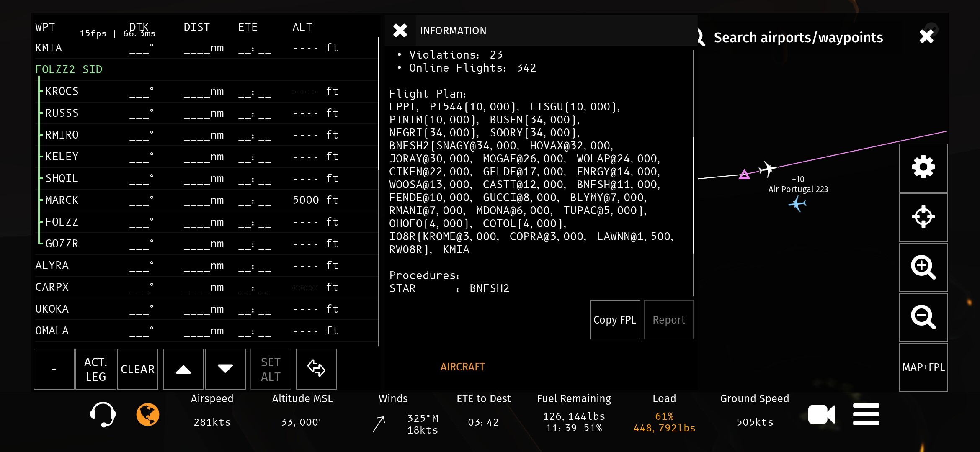Image resolution: width=980 pixels, height=452 pixels.
Task: Close the INFORMATION panel
Action: tap(400, 31)
